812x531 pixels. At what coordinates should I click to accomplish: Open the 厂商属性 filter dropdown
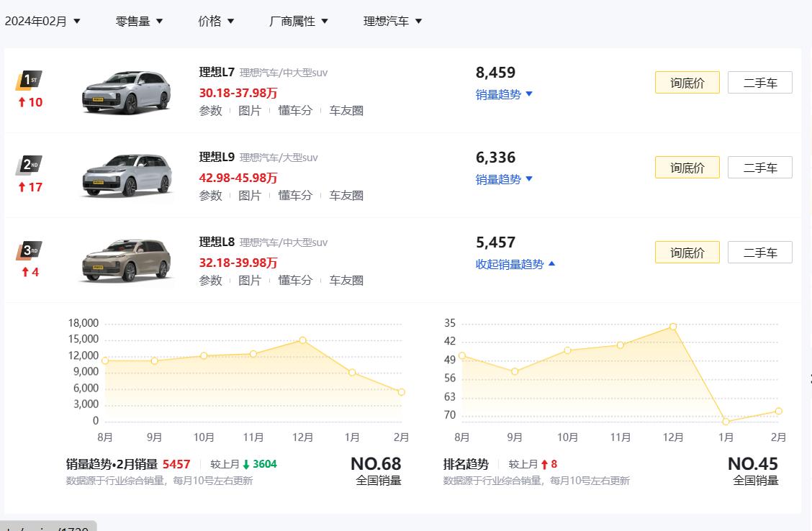(x=298, y=21)
